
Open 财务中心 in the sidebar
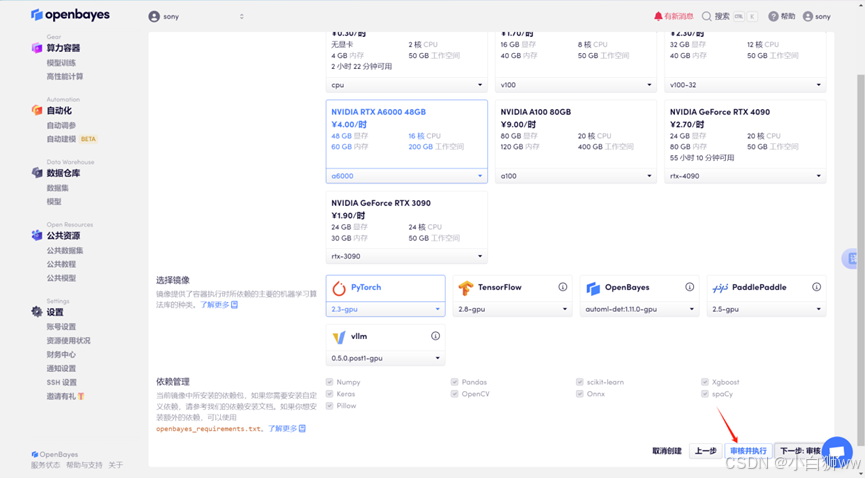(x=61, y=354)
